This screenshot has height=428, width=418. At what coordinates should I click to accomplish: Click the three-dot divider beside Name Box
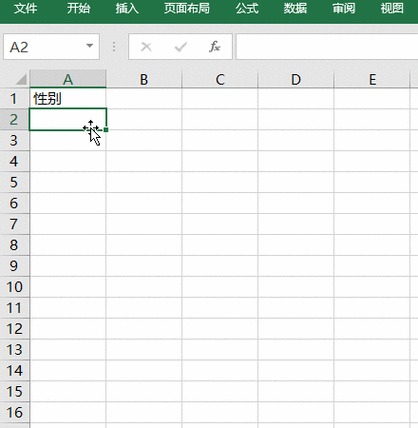(x=114, y=47)
